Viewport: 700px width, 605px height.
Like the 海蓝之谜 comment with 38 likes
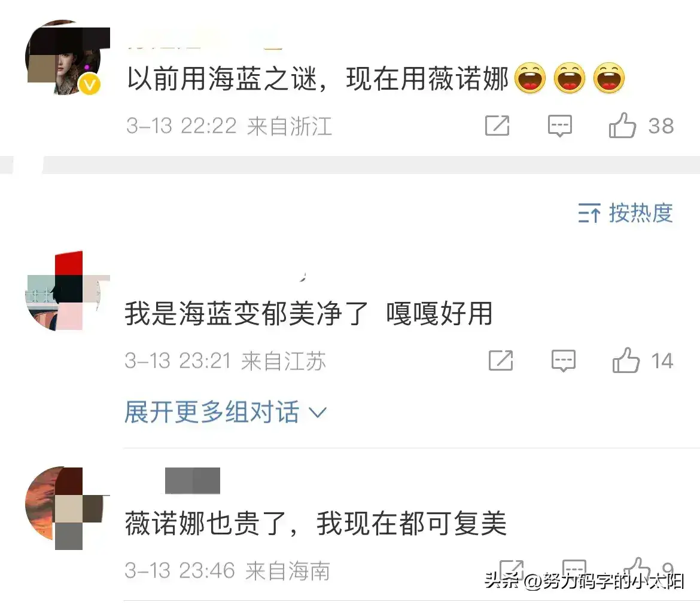click(x=622, y=126)
